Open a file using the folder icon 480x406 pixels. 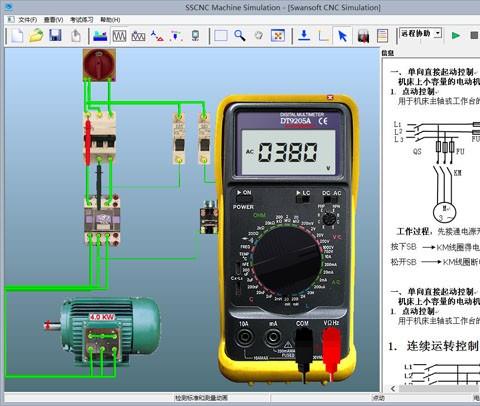(x=36, y=35)
